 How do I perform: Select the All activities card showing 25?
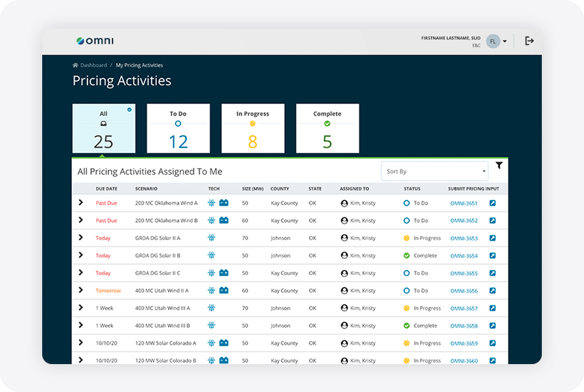click(x=104, y=129)
